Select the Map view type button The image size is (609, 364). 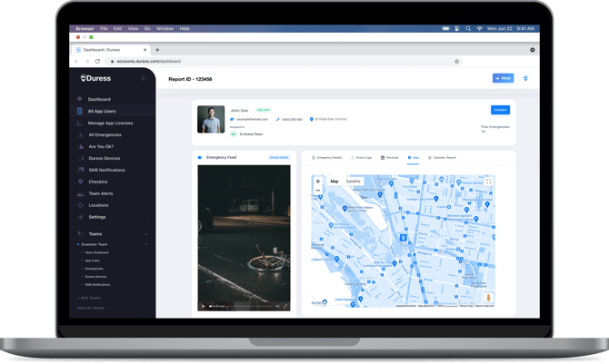pyautogui.click(x=334, y=182)
